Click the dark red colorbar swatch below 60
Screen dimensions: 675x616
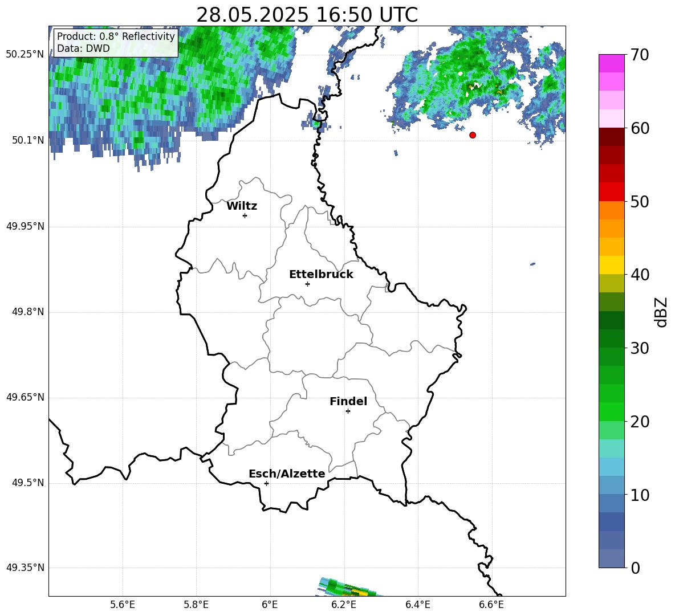612,137
